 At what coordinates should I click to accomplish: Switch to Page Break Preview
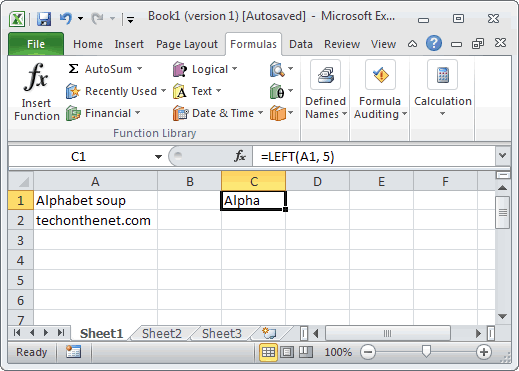[306, 352]
